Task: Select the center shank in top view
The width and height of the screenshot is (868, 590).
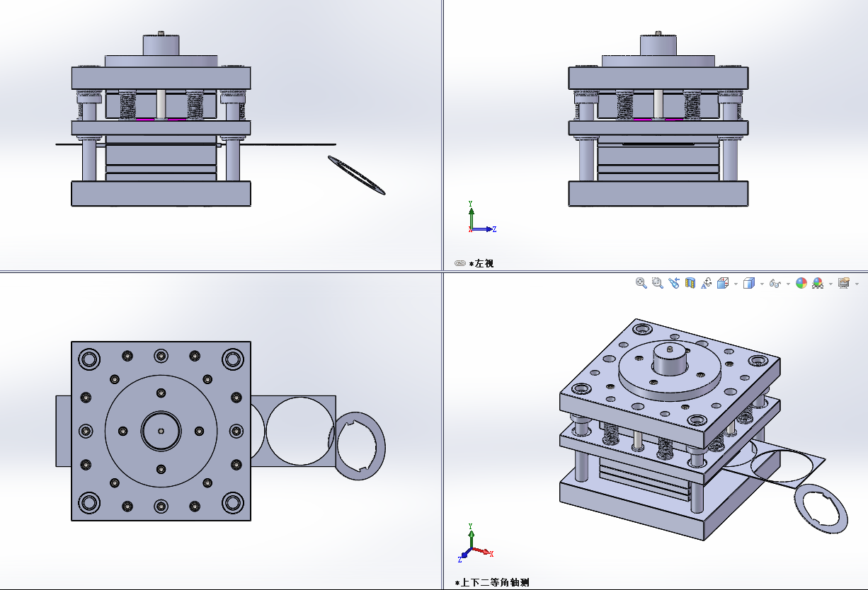Action: point(161,431)
